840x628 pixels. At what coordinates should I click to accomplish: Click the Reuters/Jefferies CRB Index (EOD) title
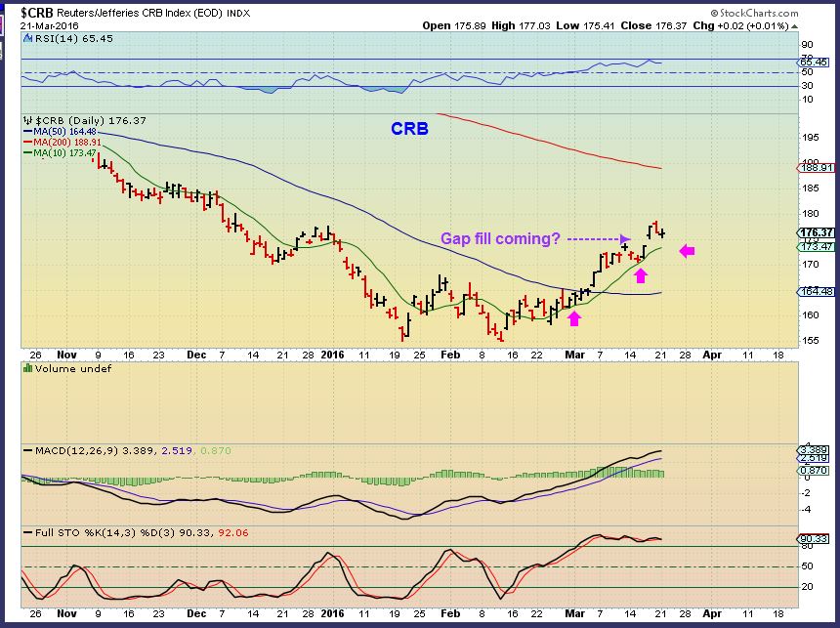tap(140, 13)
